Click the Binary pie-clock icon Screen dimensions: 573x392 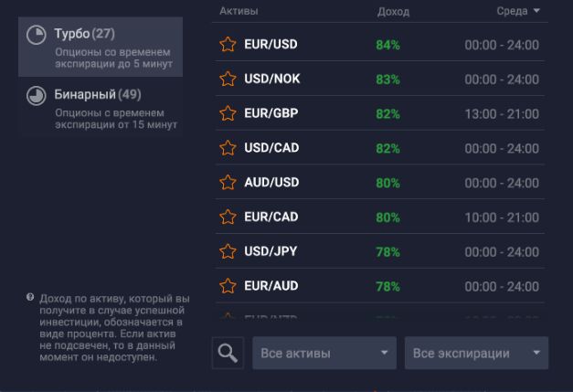(37, 95)
